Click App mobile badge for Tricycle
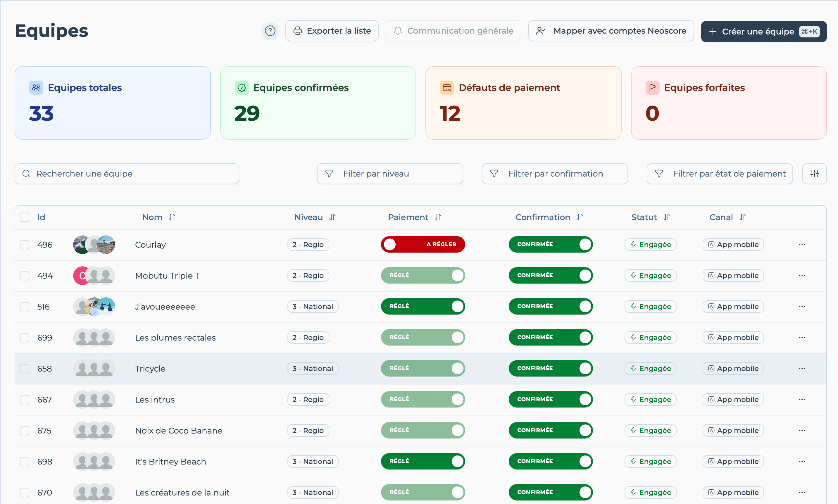 pyautogui.click(x=733, y=368)
